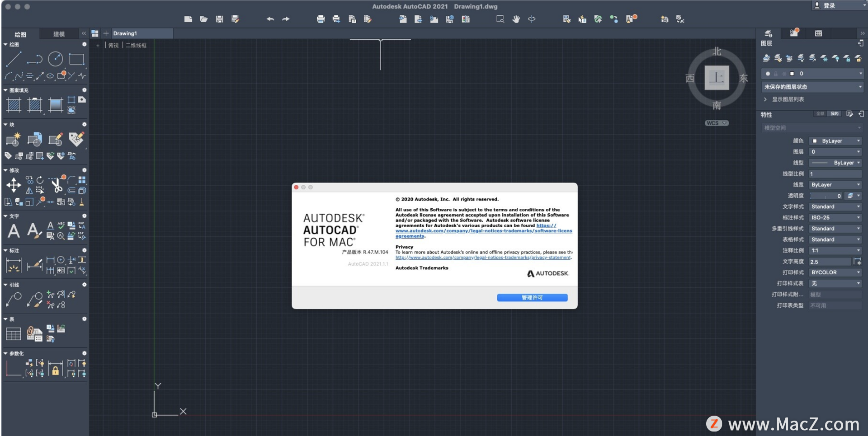Open the 颜色 ByLayer dropdown

[x=835, y=141]
